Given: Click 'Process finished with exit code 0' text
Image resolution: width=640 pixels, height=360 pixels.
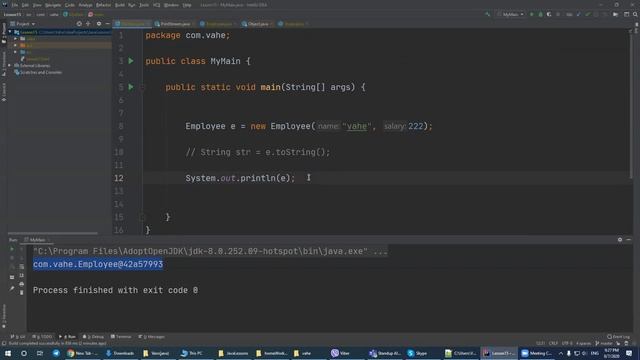Looking at the screenshot, I should [116, 290].
